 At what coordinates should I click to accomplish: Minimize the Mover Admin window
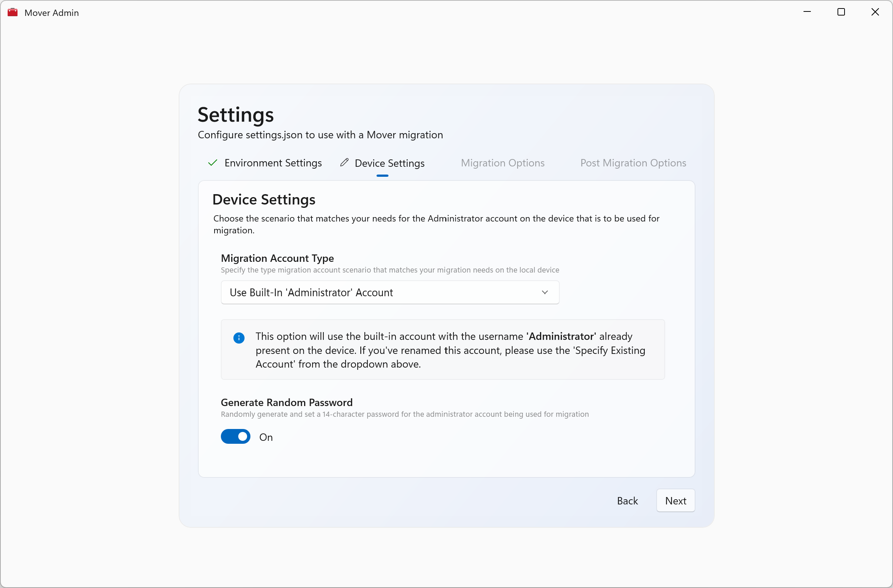807,12
